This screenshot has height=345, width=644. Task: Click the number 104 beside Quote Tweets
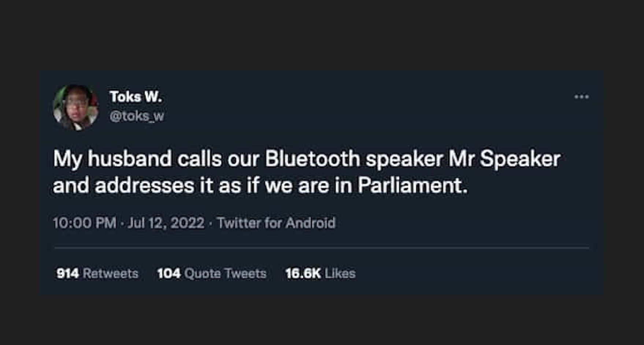169,274
